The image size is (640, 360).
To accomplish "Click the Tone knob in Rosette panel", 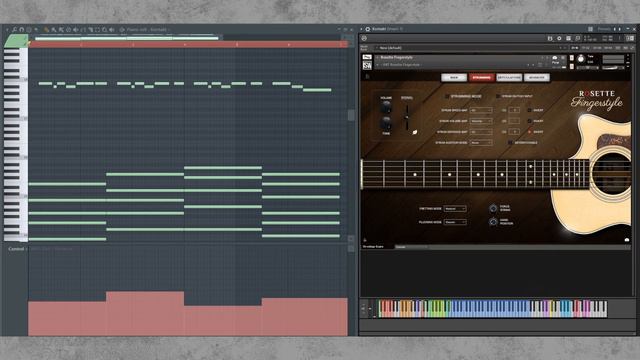I will 386,123.
